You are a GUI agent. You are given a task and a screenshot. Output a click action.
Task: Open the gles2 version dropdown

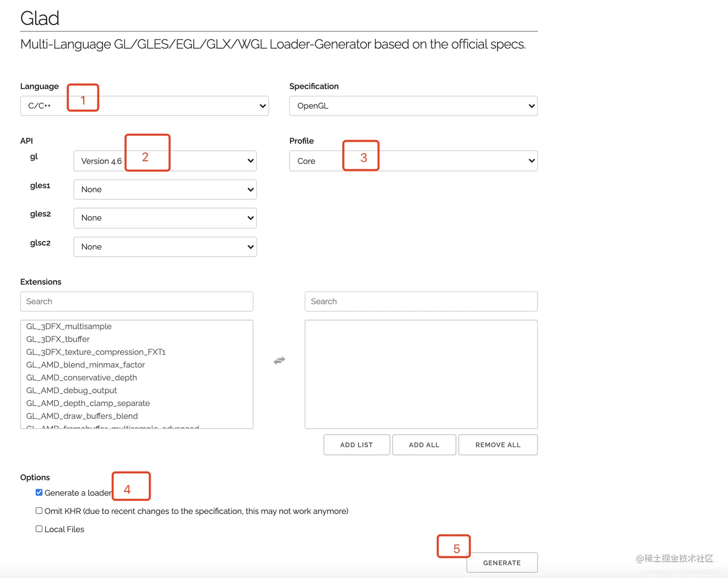coord(165,218)
